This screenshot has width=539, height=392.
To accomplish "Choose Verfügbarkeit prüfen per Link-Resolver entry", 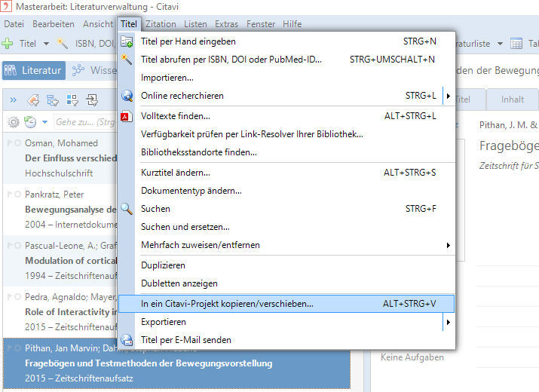I will tap(286, 134).
